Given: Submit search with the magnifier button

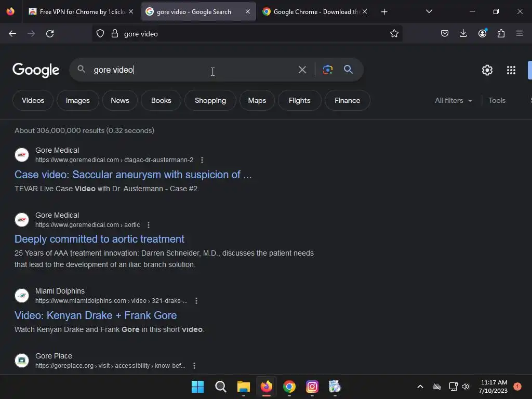Looking at the screenshot, I should [348, 70].
